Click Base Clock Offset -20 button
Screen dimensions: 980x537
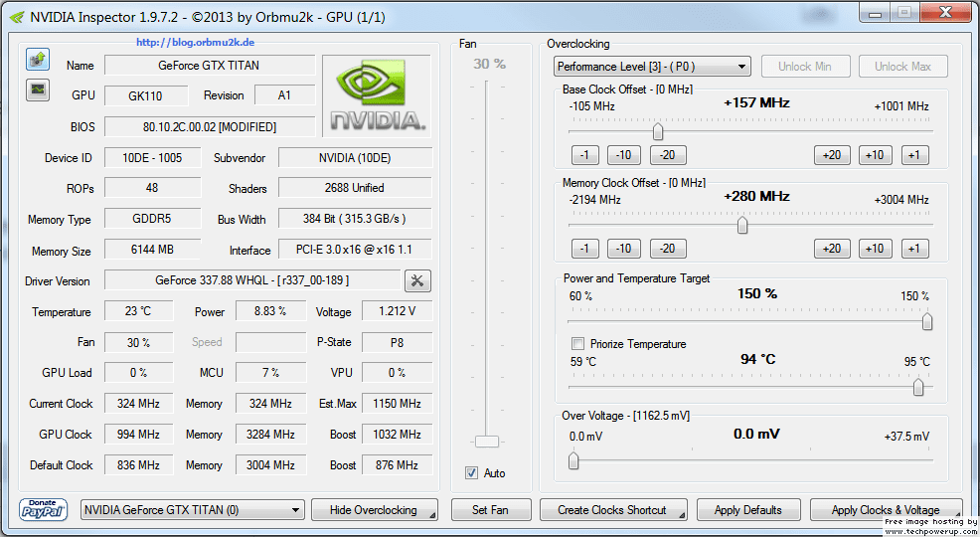pos(668,155)
